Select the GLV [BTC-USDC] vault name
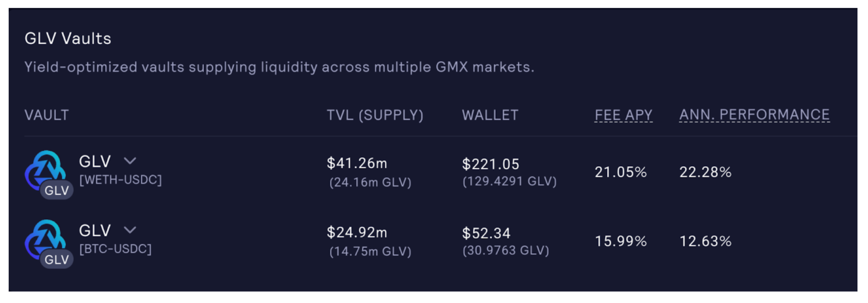868x303 pixels. 95,231
